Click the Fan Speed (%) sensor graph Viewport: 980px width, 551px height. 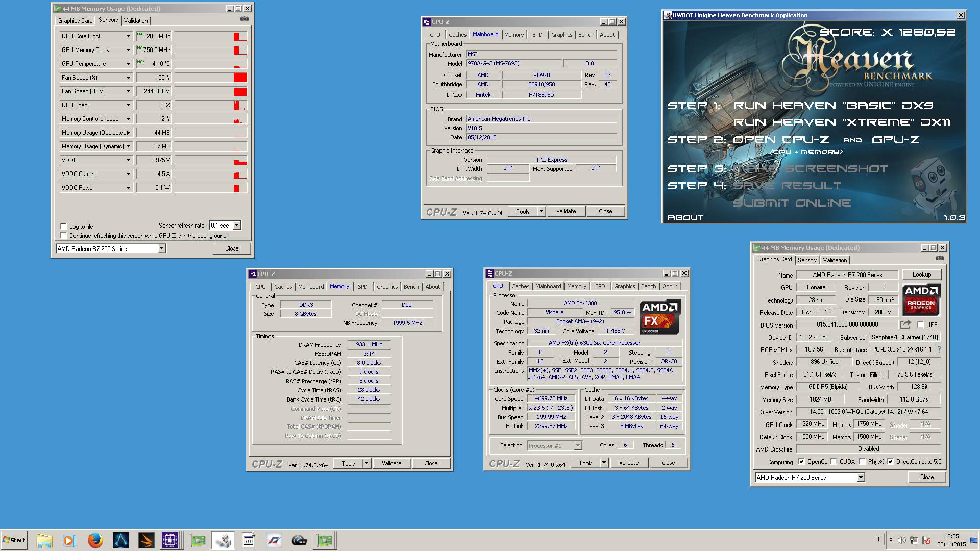211,78
